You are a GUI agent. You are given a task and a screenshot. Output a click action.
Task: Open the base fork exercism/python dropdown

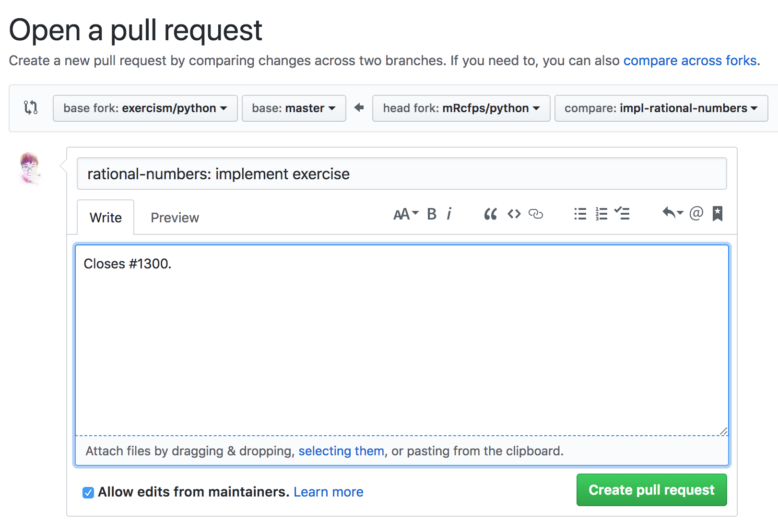coord(145,108)
